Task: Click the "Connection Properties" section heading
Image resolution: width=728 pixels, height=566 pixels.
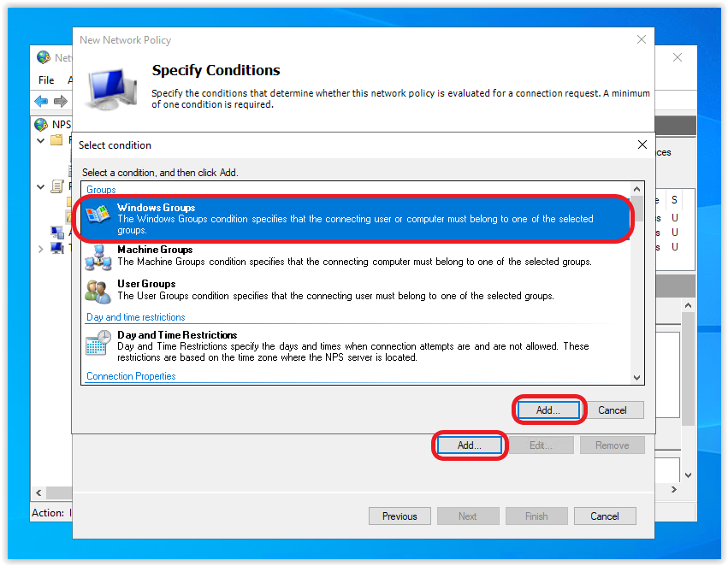Action: point(131,376)
